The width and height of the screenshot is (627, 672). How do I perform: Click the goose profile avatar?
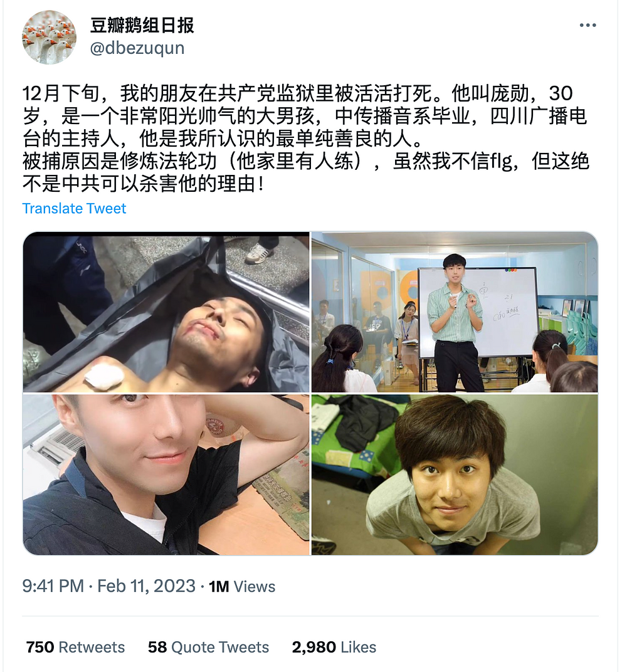point(49,37)
